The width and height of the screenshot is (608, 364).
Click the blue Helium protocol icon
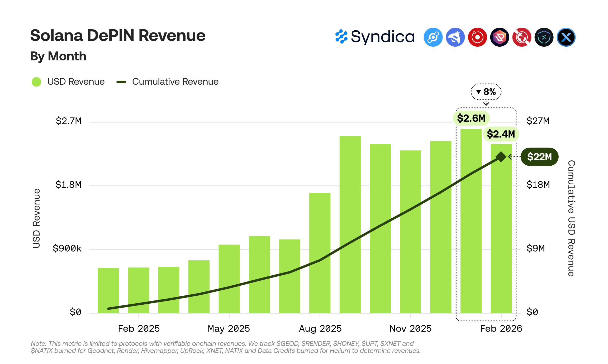[433, 37]
